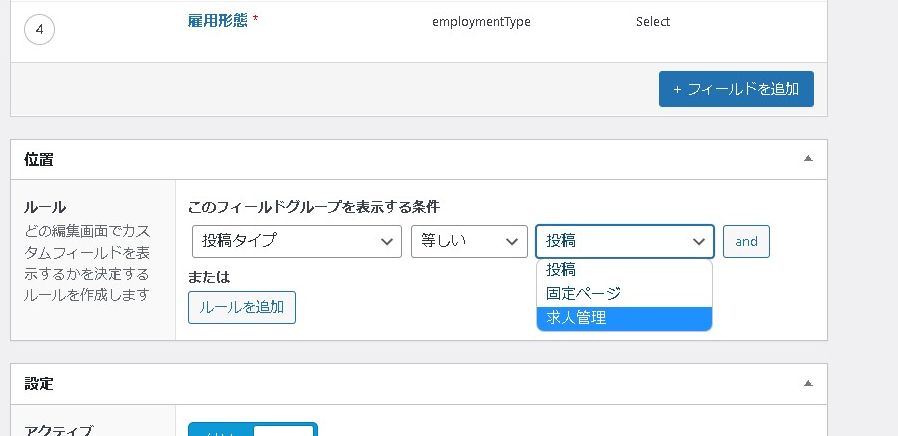This screenshot has width=898, height=436.
Task: Click the 位置 panel heading
Action: click(x=39, y=159)
